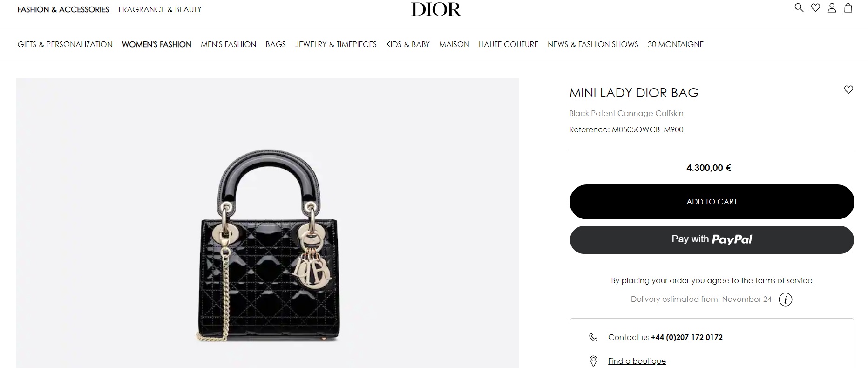Add Mini Lady Dior to wishlist

point(848,89)
